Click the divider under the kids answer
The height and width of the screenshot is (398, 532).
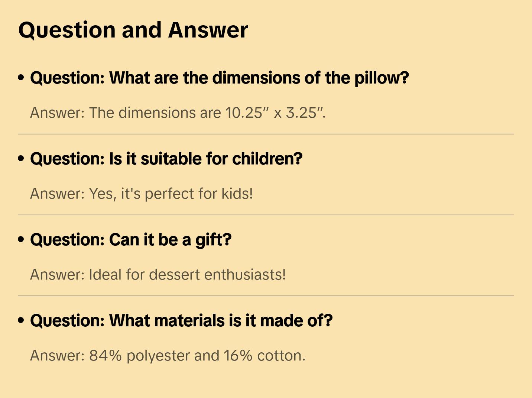[266, 215]
